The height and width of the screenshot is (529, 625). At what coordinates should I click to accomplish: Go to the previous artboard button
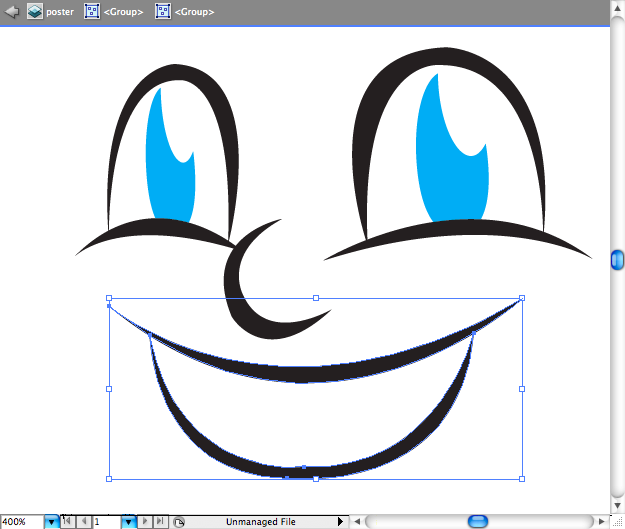(84, 521)
